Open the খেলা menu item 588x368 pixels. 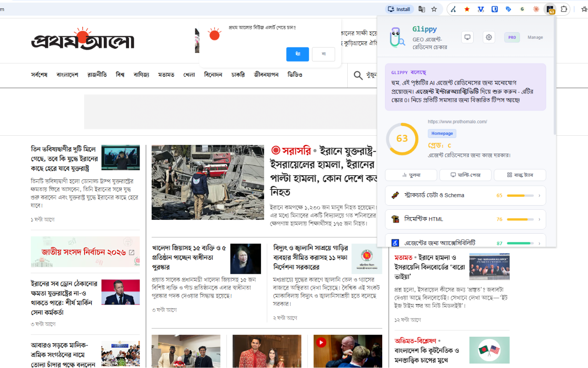click(189, 75)
